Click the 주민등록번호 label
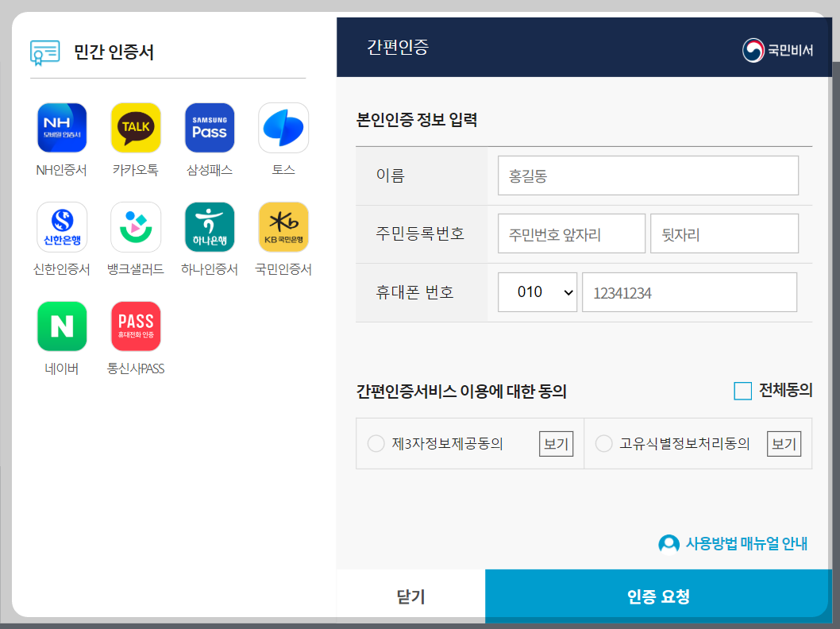840x629 pixels. 420,233
